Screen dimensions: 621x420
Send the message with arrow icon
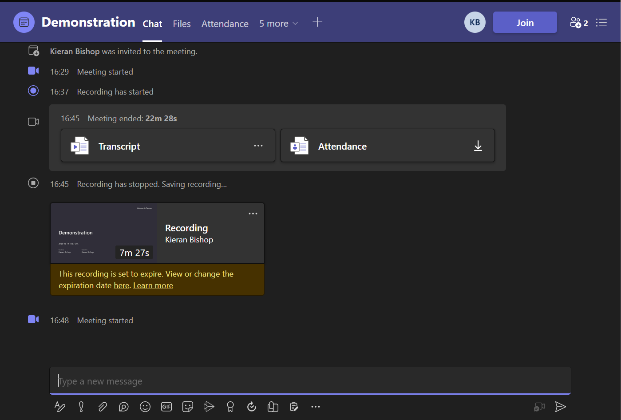(x=560, y=407)
